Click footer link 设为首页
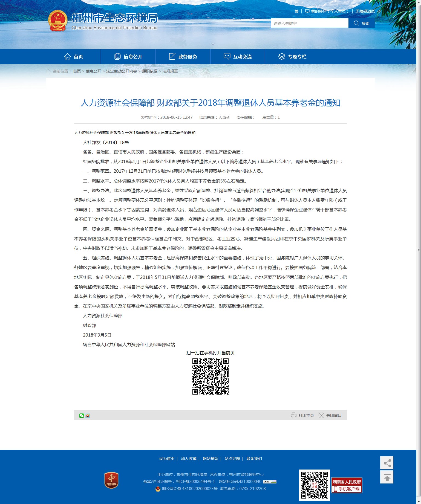 167,459
